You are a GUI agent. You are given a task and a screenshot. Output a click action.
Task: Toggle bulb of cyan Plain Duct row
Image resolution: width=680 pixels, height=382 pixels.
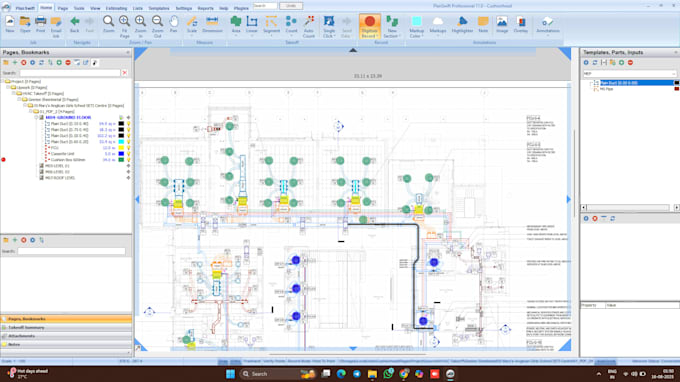coord(128,142)
